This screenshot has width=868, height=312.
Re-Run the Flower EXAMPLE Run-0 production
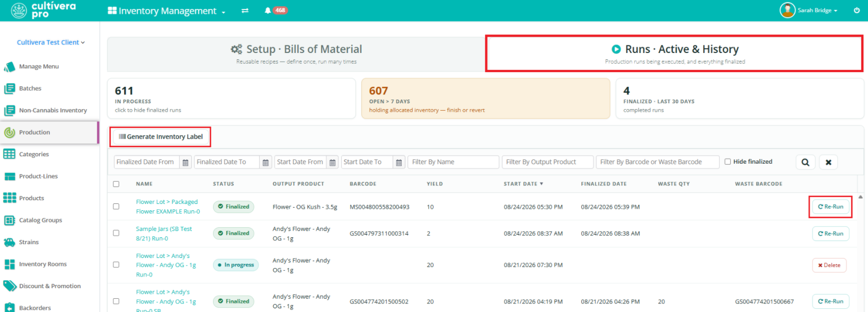[x=830, y=207]
